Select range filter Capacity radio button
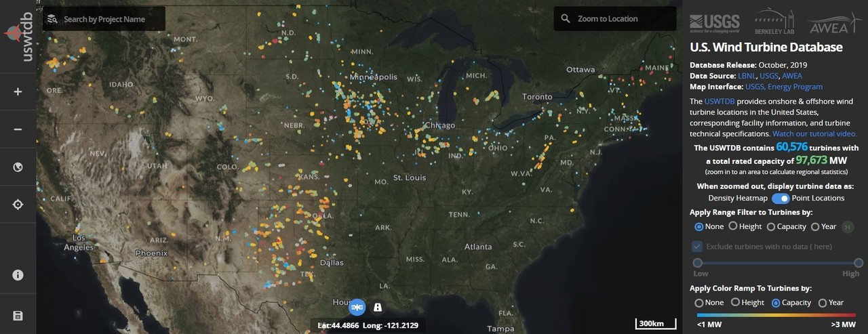 (770, 227)
